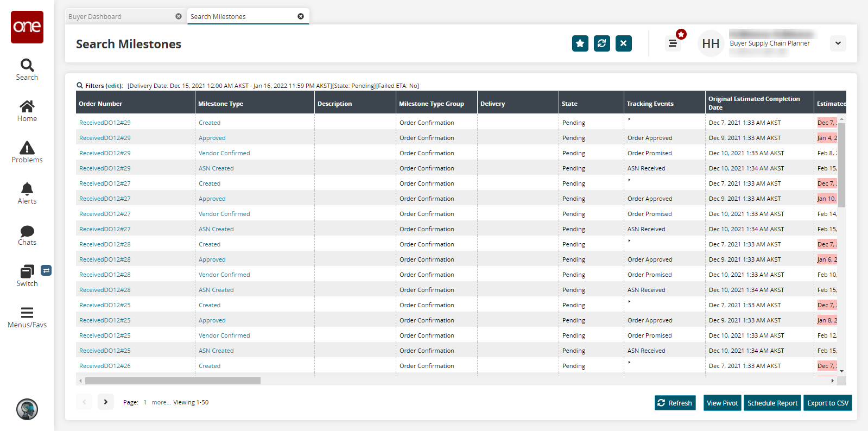This screenshot has width=868, height=431.
Task: Edit the filters via edit link
Action: [113, 86]
